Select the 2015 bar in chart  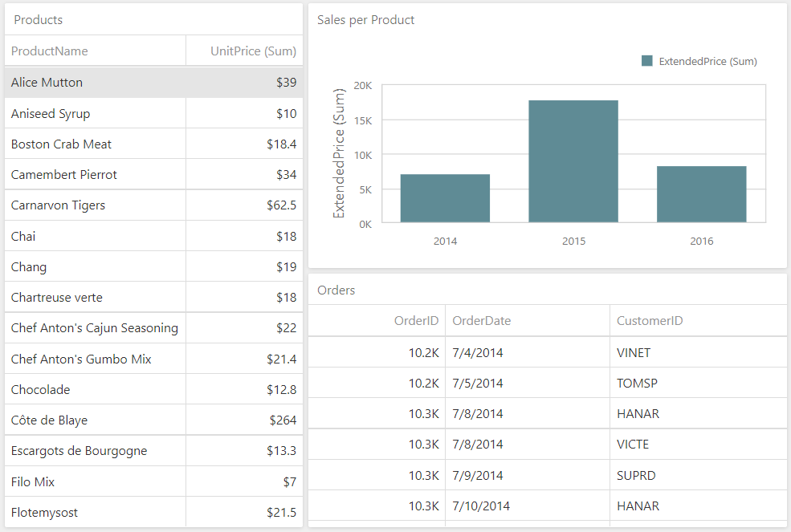[x=573, y=161]
